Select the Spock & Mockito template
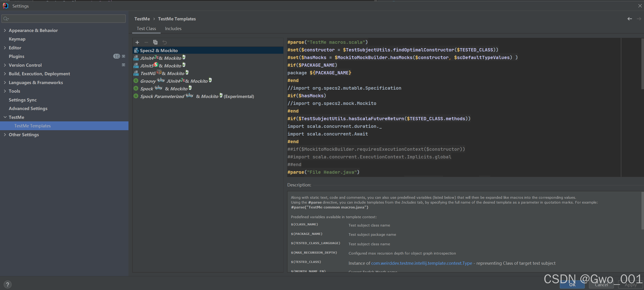The height and width of the screenshot is (290, 644). pyautogui.click(x=208, y=88)
